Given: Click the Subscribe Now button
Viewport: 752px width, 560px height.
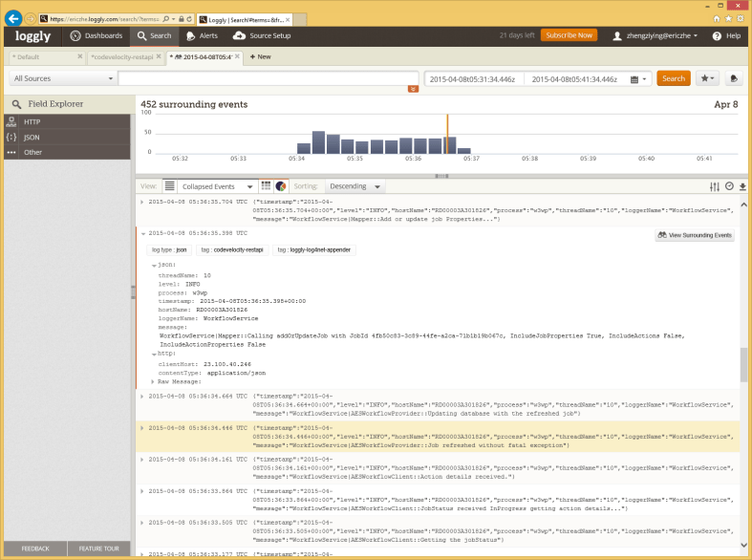Looking at the screenshot, I should [569, 35].
